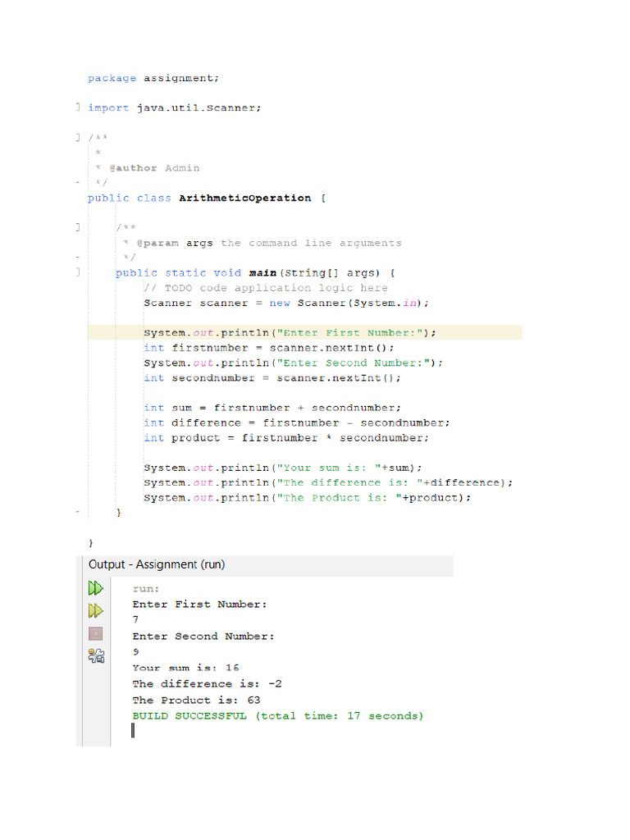Select the Output - Assignment (run) tab
Screen dimensions: 630x840
coord(157,564)
